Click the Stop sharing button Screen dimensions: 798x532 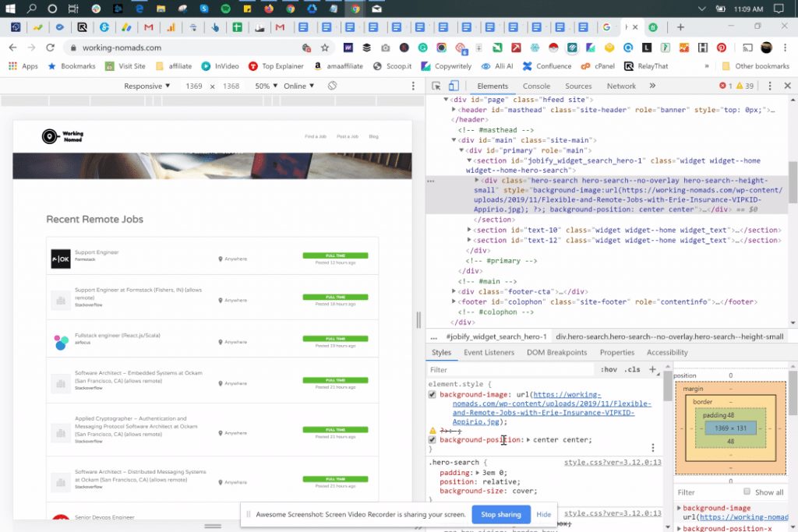500,515
